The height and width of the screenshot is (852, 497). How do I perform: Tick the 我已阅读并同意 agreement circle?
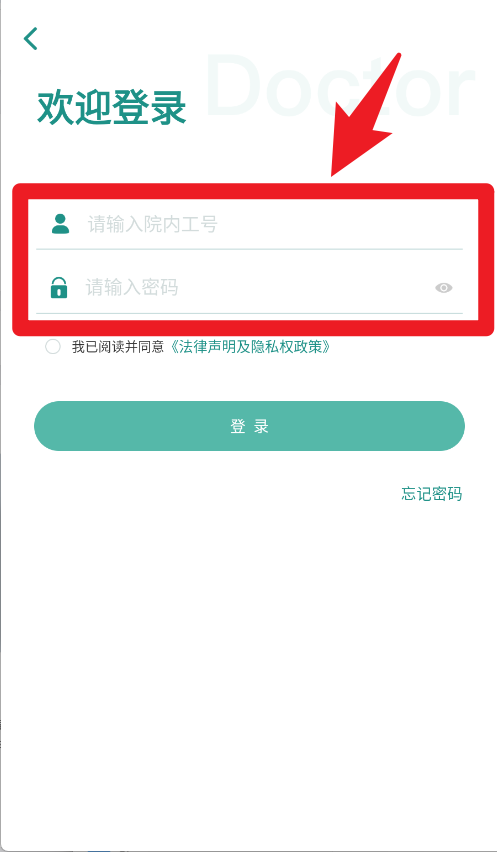[x=53, y=347]
